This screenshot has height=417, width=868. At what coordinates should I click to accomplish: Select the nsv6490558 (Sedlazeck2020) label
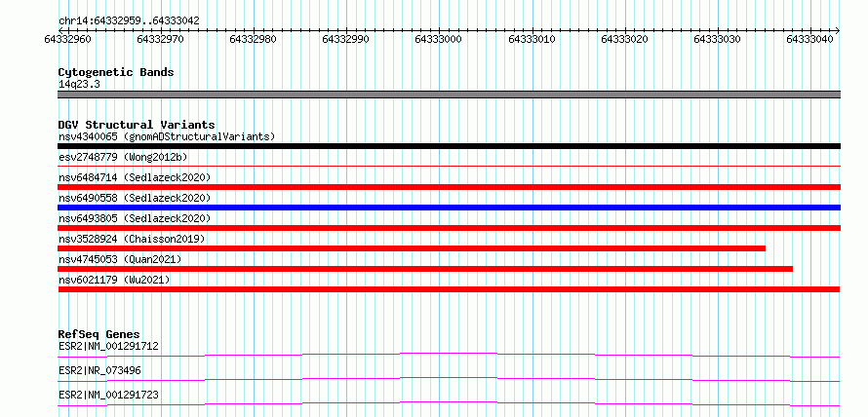tap(135, 198)
